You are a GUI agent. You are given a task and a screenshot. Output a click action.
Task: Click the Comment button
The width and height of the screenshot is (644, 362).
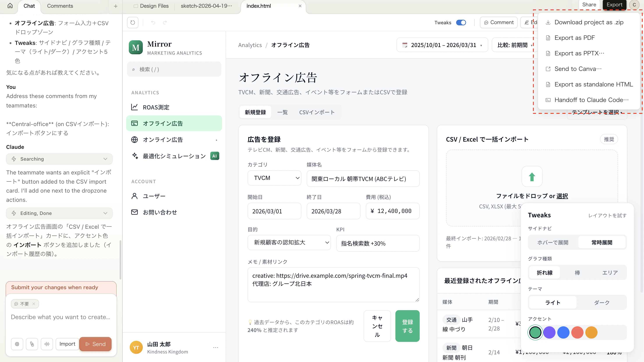499,23
